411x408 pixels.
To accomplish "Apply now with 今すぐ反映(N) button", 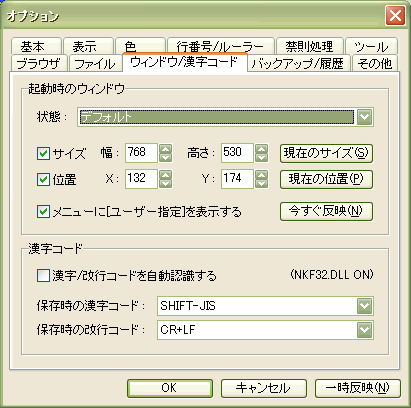I will 326,211.
